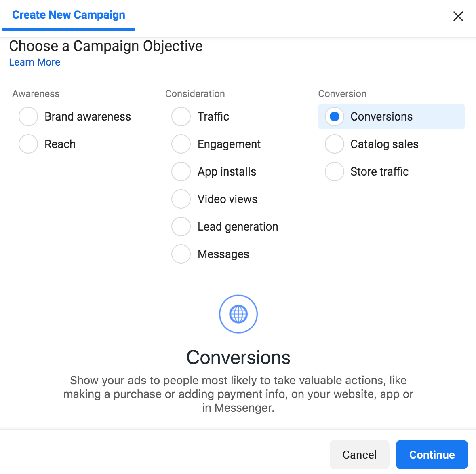Select the Engagement objective

coord(181,144)
